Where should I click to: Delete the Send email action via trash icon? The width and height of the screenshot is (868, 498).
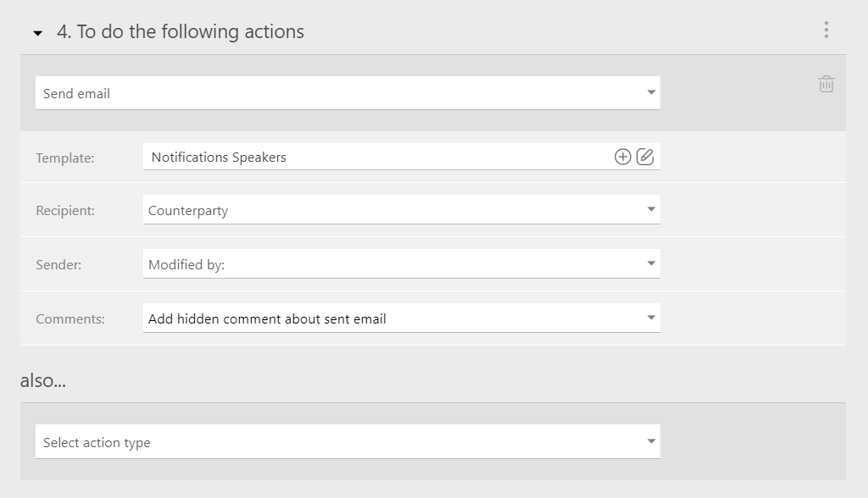pyautogui.click(x=826, y=84)
